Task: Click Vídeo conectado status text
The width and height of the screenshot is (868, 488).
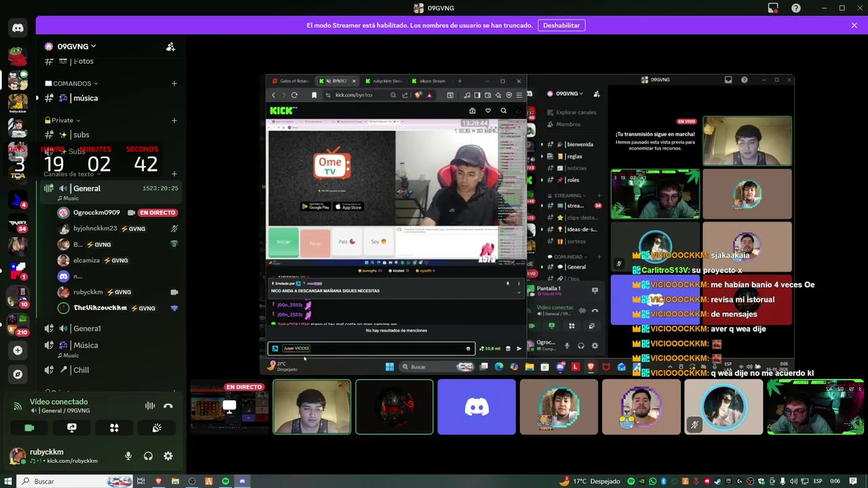Action: (58, 402)
